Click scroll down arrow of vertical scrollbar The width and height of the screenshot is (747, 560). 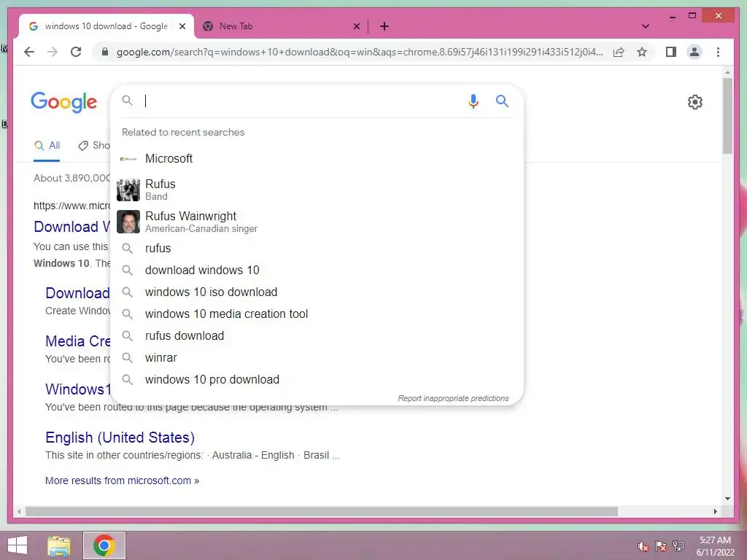pos(727,499)
